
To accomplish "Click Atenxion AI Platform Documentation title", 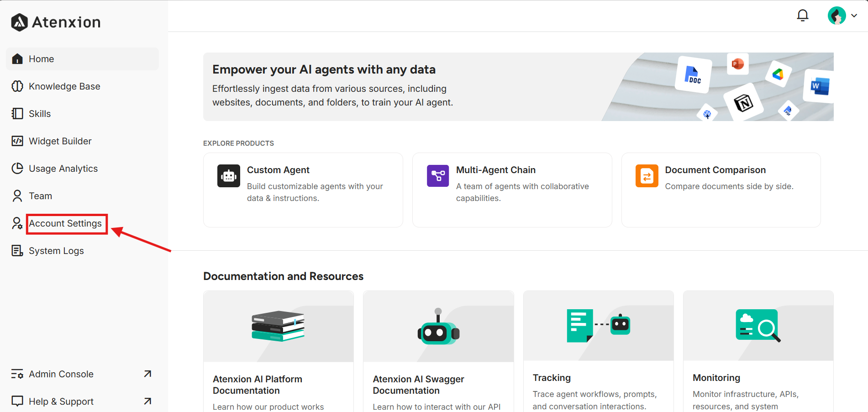I will [x=258, y=385].
